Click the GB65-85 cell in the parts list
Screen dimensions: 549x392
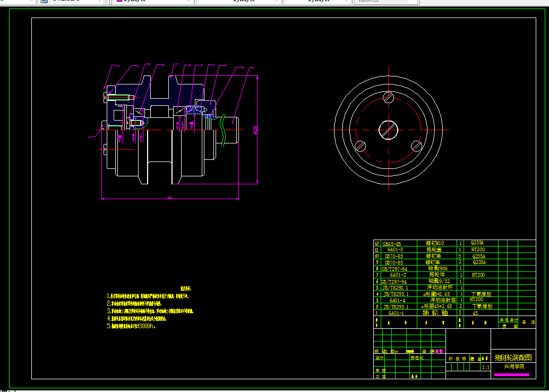click(x=392, y=244)
